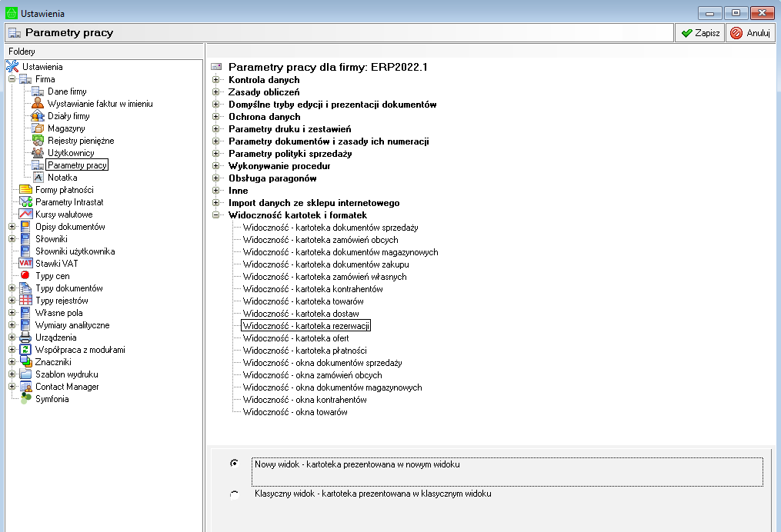
Task: Select Widoczność - okna towarów entry
Action: pos(295,412)
